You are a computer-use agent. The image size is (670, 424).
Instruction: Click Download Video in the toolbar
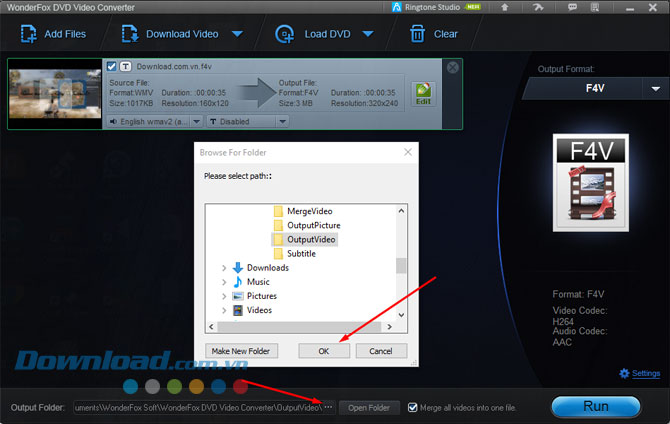click(x=170, y=34)
